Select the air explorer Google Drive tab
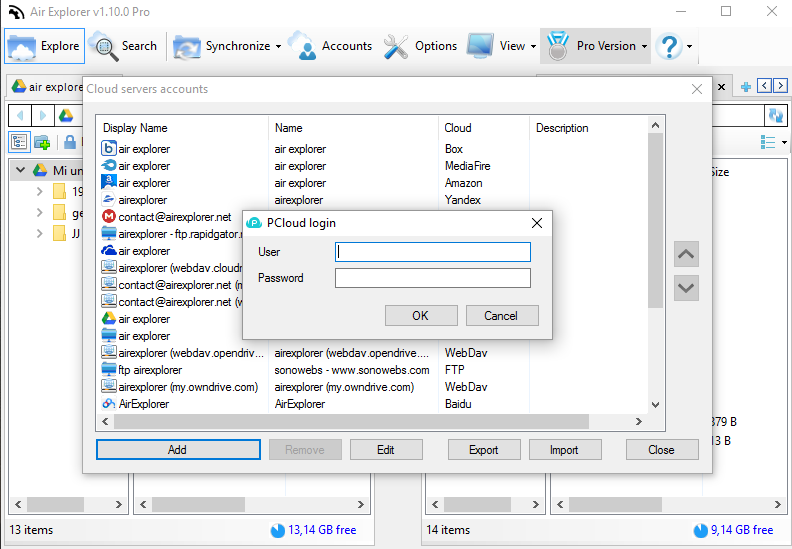 click(x=46, y=87)
